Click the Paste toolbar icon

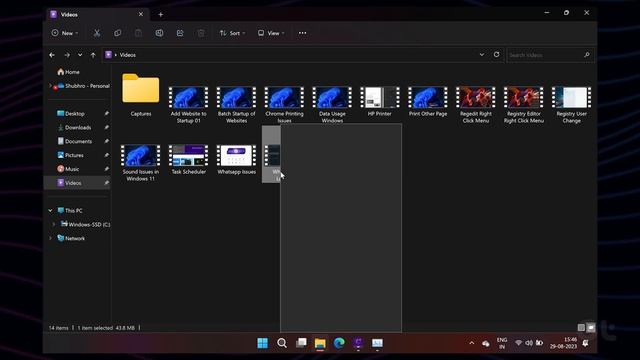[x=138, y=33]
